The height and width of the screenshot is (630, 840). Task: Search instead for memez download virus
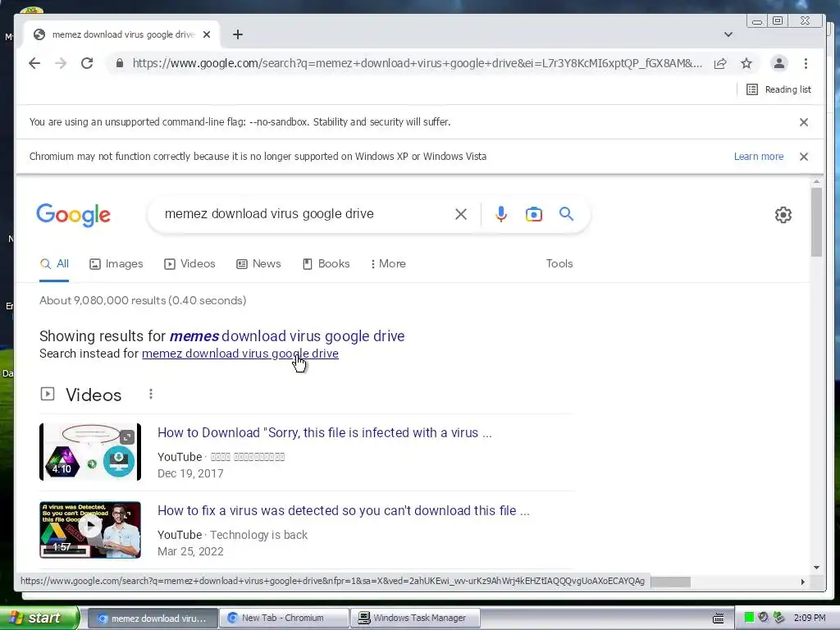(x=240, y=354)
